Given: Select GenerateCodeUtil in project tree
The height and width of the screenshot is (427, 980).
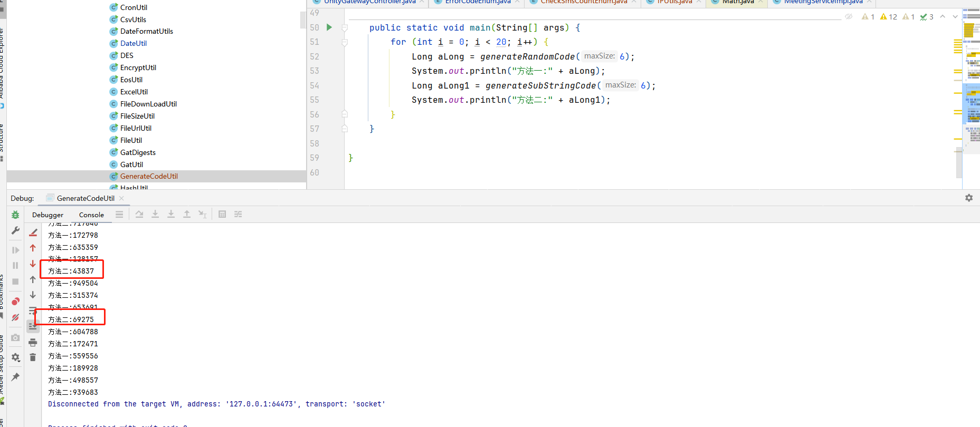Looking at the screenshot, I should (x=149, y=176).
